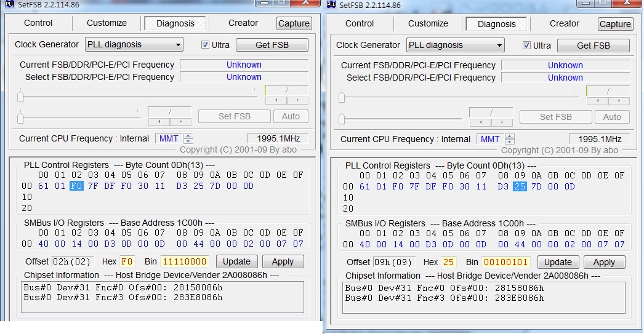The height and width of the screenshot is (334, 644).
Task: Click Capture button in left SetFSB window
Action: pos(294,23)
